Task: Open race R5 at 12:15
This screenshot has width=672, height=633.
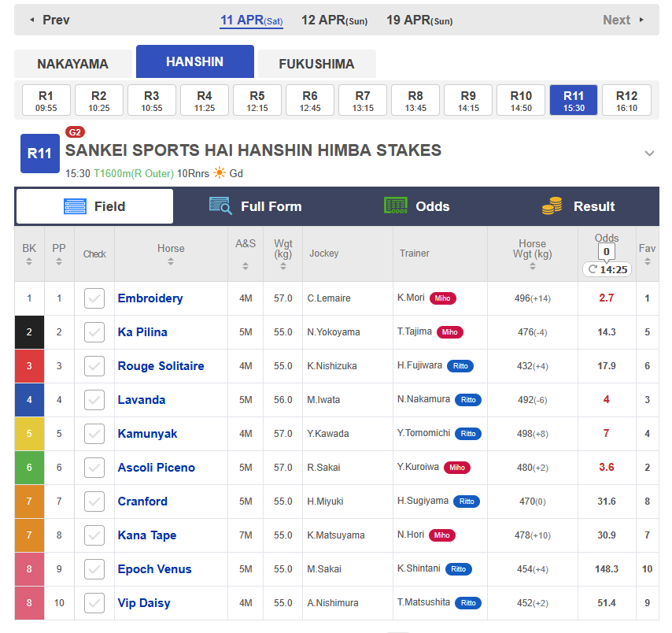Action: tap(257, 100)
